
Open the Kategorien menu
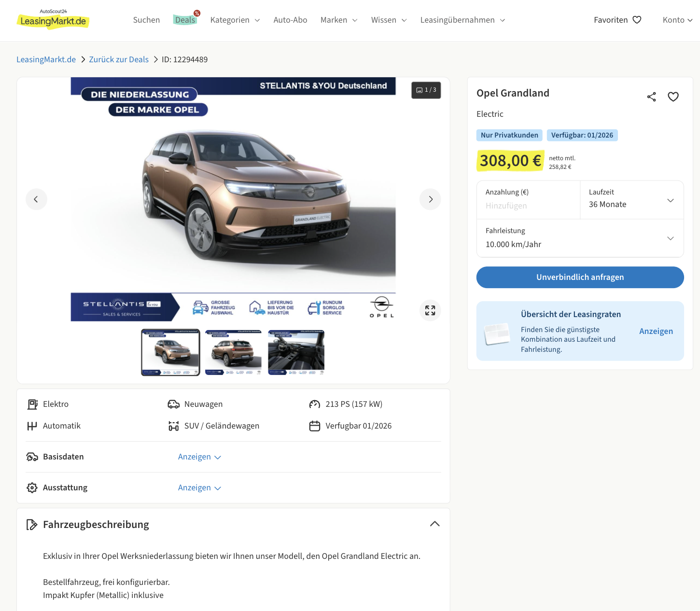click(x=235, y=20)
